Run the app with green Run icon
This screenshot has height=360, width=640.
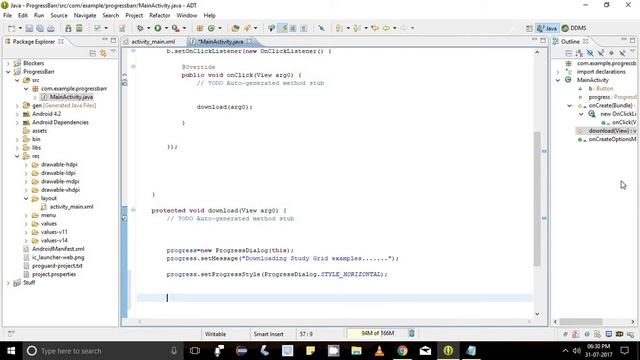[x=158, y=28]
